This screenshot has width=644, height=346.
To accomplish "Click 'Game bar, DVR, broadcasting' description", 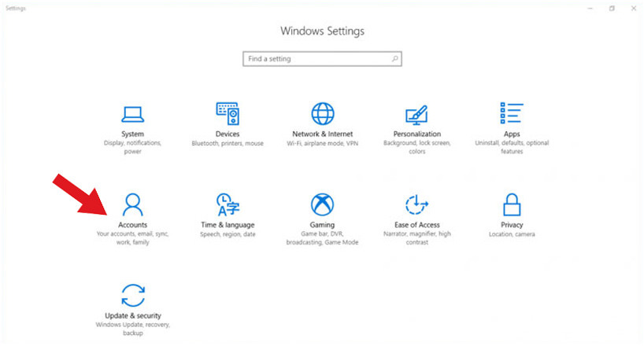I will tap(323, 238).
